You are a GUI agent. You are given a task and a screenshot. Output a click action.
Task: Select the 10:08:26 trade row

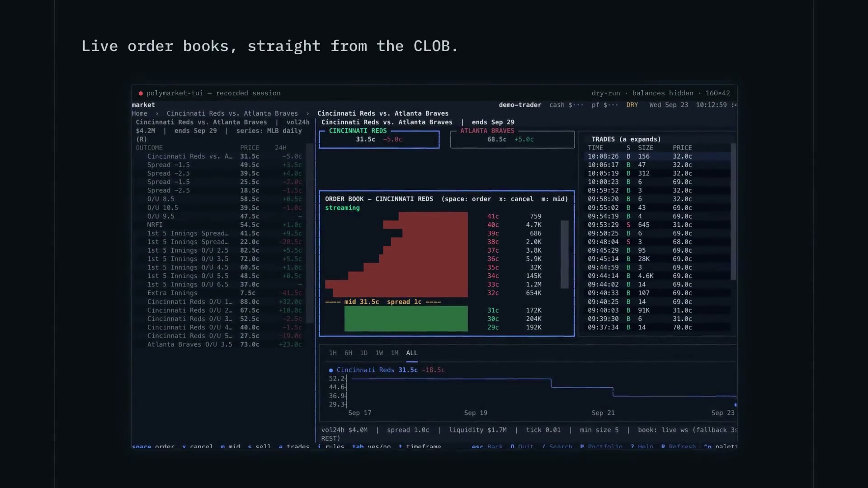coord(657,156)
